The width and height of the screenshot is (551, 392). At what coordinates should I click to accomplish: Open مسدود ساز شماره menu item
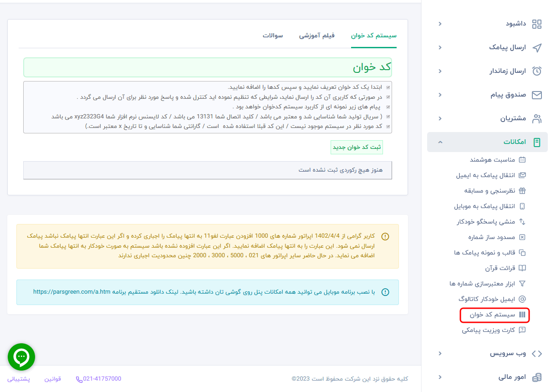491,237
